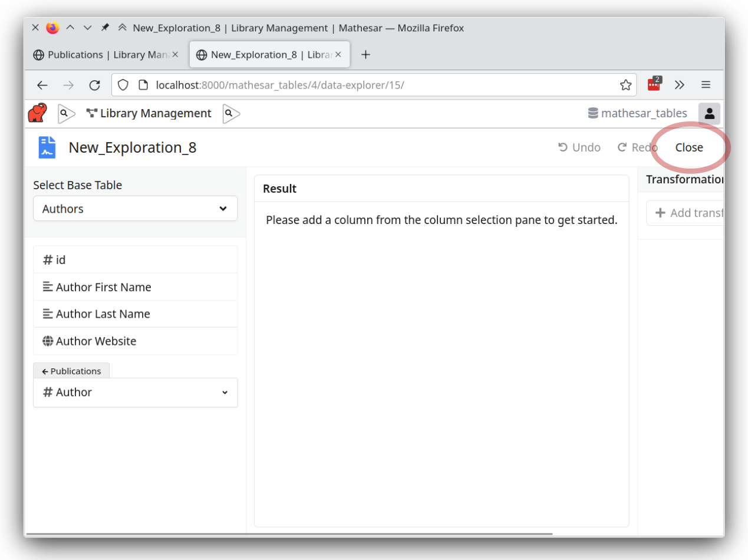748x560 pixels.
Task: Expand the Author column chevron in Publications section
Action: [225, 392]
